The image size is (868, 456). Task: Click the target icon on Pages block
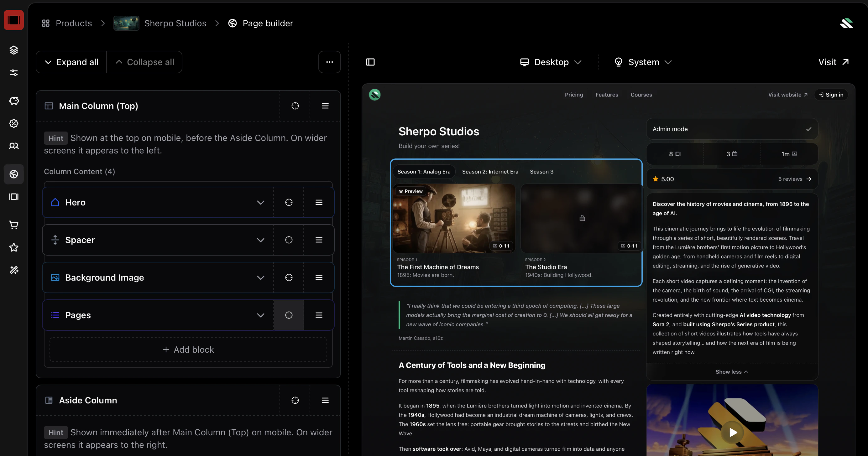click(289, 315)
